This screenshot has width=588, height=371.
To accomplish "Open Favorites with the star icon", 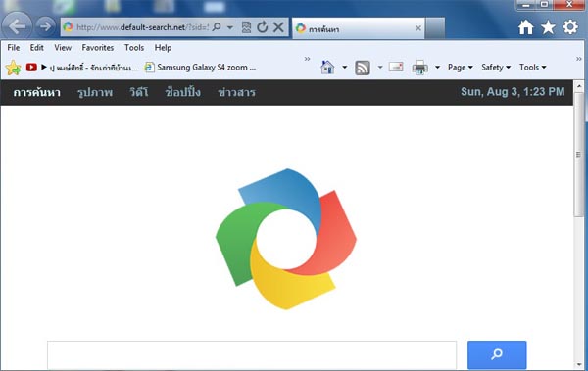I will point(548,27).
